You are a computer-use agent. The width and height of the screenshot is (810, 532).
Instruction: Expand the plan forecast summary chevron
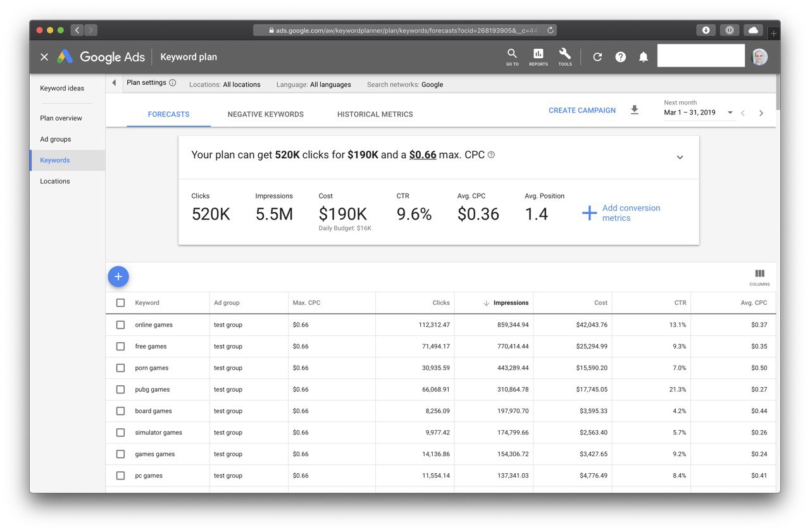pos(680,157)
